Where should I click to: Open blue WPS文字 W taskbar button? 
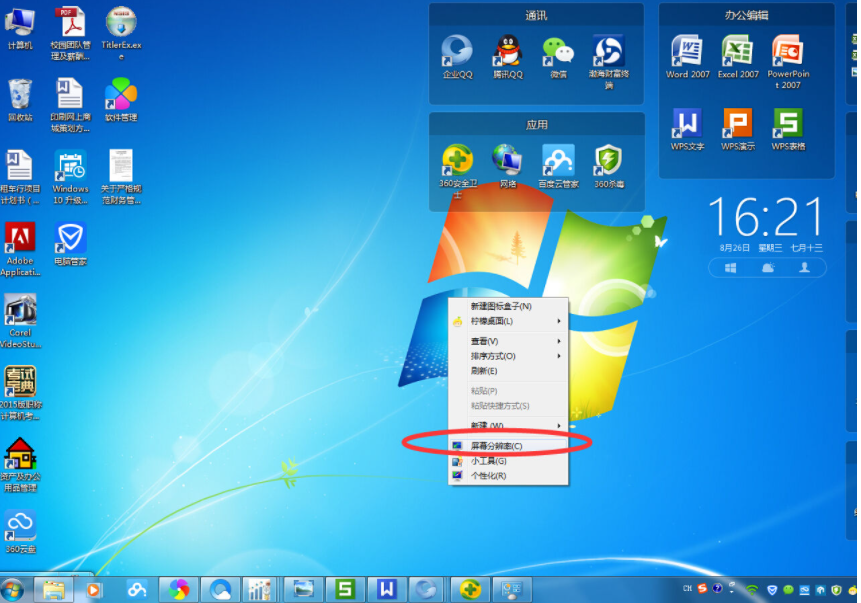pos(387,590)
